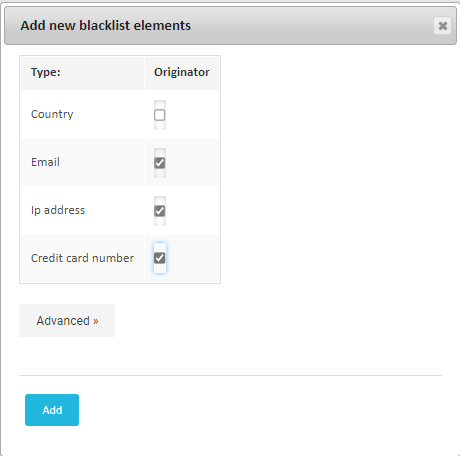The width and height of the screenshot is (460, 456).
Task: Expand the Advanced » options section
Action: coord(67,320)
